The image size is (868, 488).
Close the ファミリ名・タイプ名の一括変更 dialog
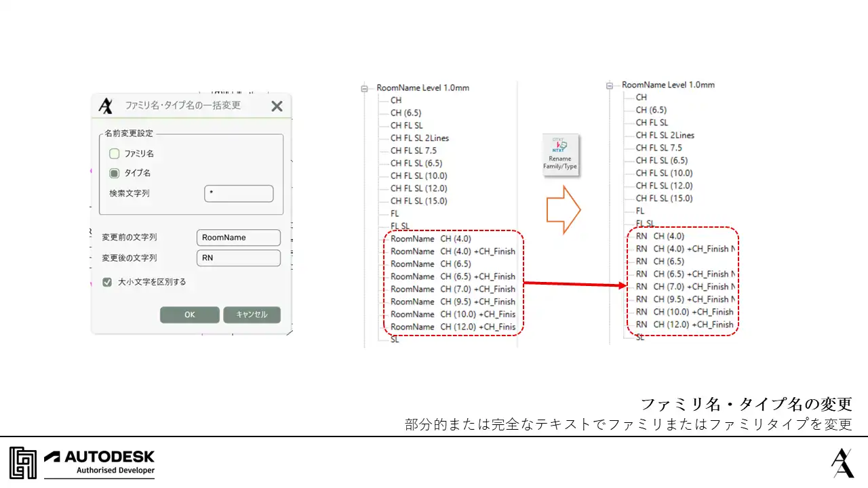pyautogui.click(x=277, y=106)
